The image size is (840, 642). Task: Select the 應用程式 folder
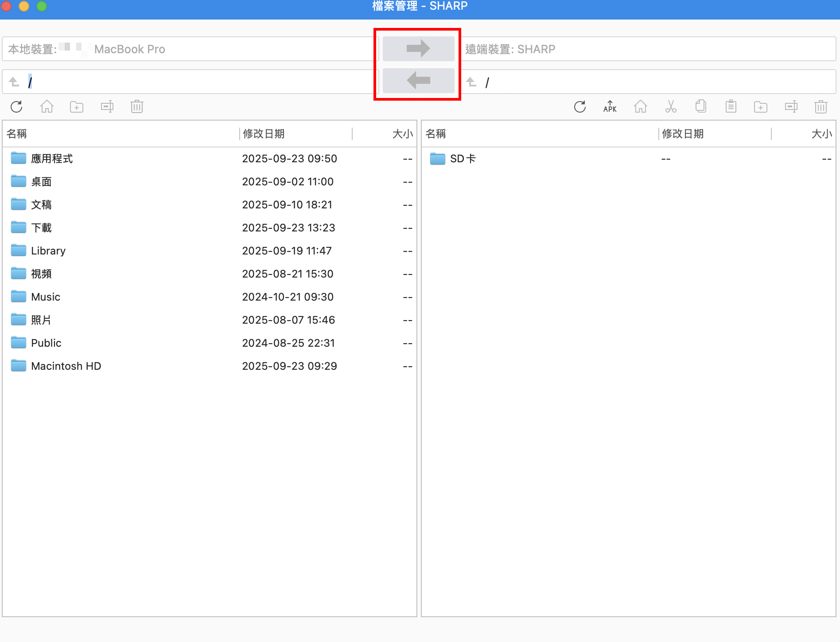pos(210,159)
